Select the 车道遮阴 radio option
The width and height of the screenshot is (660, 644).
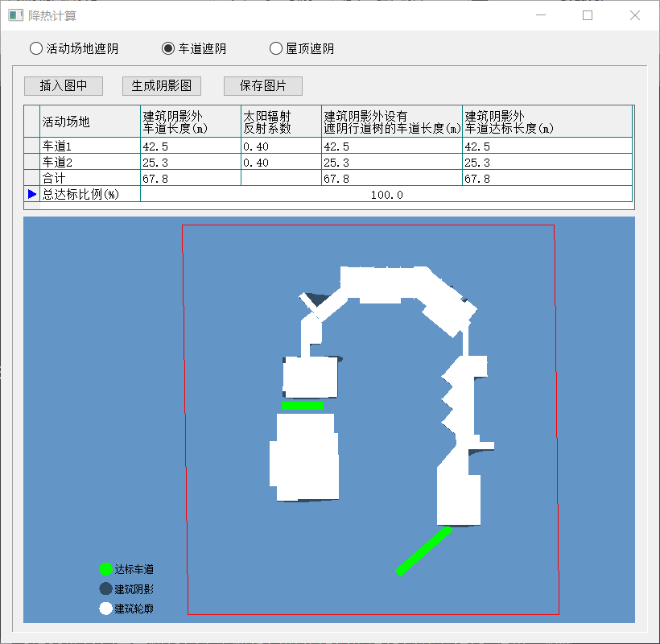pyautogui.click(x=168, y=48)
